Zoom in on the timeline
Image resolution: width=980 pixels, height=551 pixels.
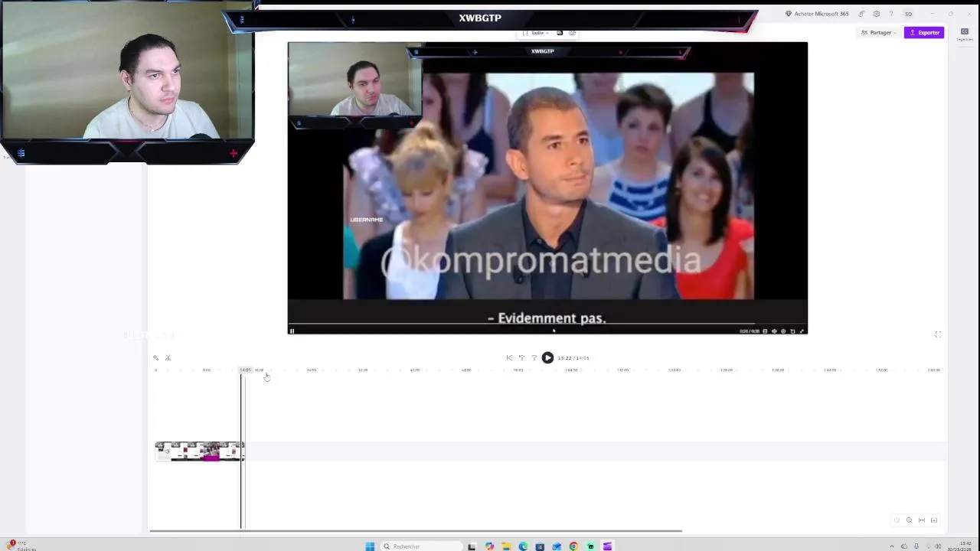click(909, 520)
